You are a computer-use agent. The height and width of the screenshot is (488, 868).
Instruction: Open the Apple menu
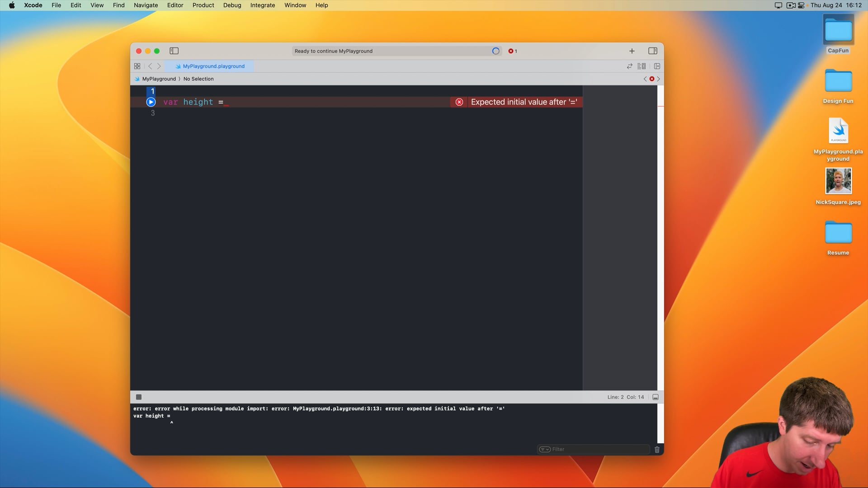[x=12, y=5]
